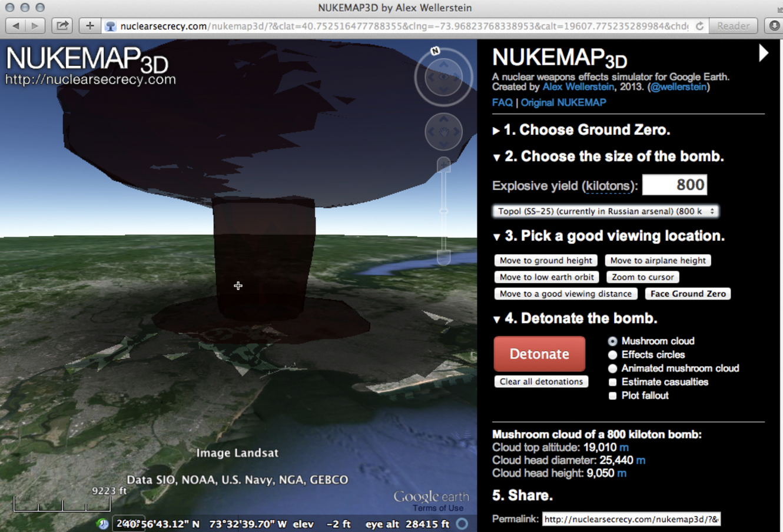The image size is (783, 532).
Task: Click the hand icon in move joystick
Action: pos(443,132)
